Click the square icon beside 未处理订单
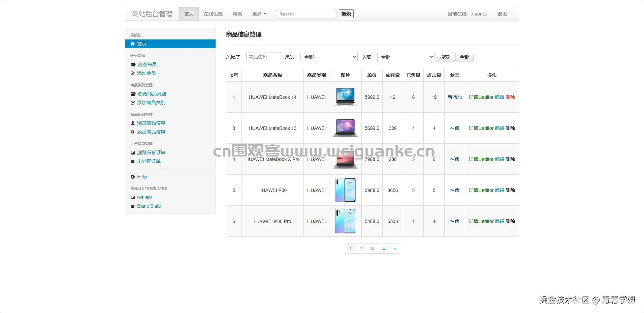 (133, 161)
